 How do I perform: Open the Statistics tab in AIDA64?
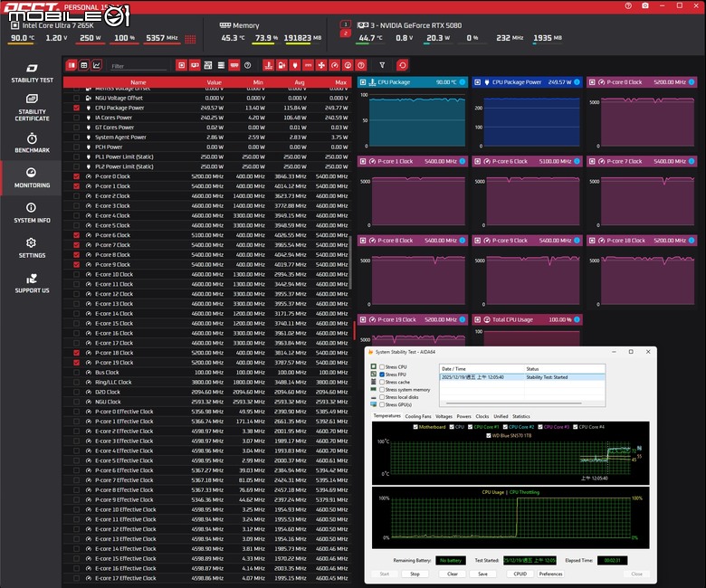click(x=521, y=416)
